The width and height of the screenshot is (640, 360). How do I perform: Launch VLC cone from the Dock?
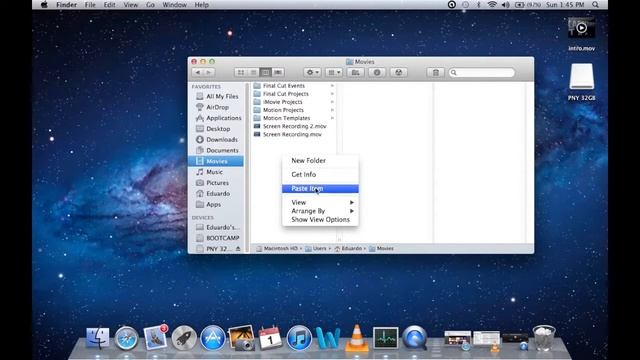357,338
